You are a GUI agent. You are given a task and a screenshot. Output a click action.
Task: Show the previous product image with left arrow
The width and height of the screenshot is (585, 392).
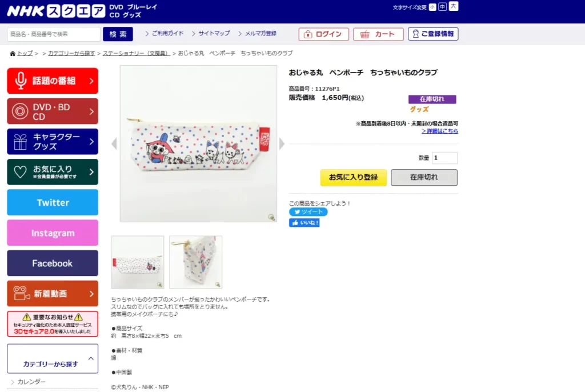coord(114,143)
